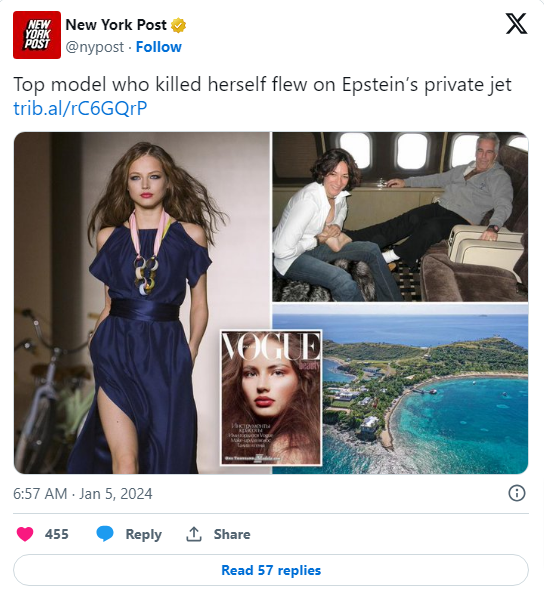The height and width of the screenshot is (595, 544).
Task: Click the 455 likes count
Action: (57, 534)
